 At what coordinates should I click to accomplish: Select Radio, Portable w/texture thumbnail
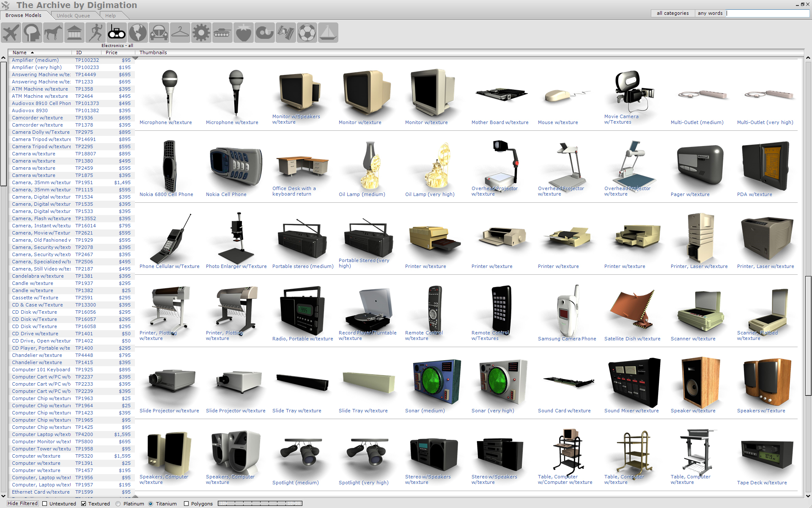303,310
